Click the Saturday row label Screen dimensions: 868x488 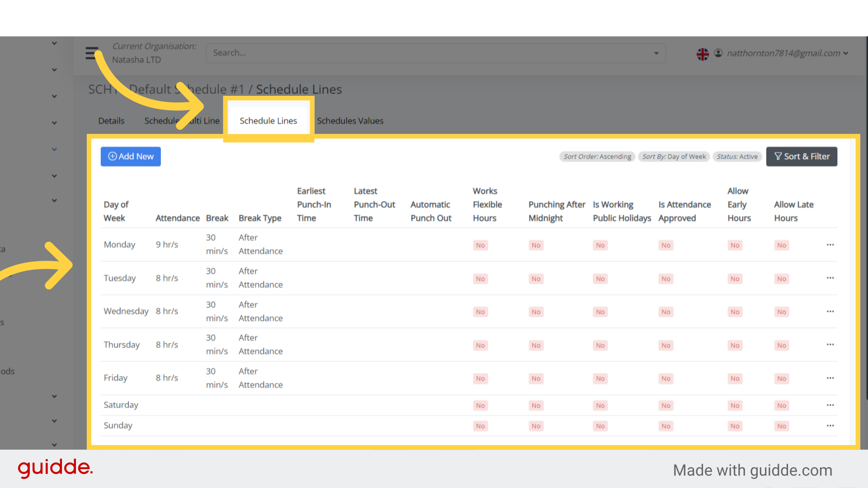click(x=121, y=405)
